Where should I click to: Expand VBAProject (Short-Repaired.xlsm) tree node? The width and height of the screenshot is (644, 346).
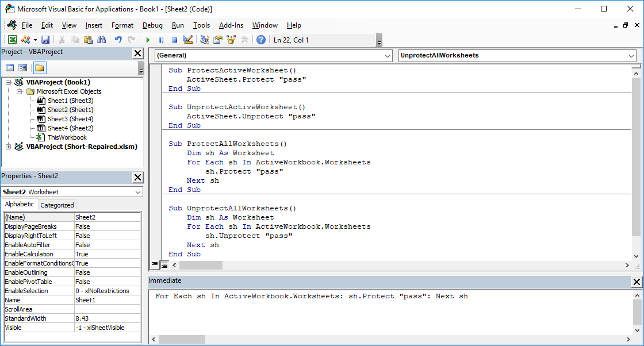8,147
